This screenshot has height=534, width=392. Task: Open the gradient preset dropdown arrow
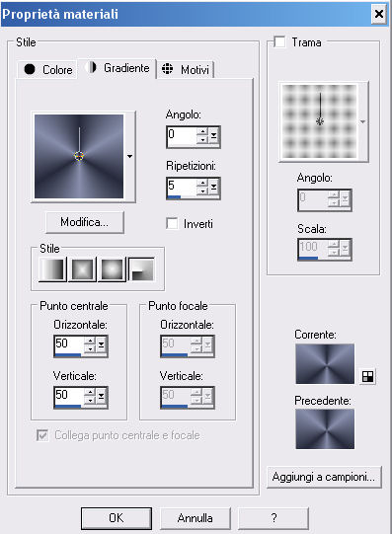[x=129, y=156]
